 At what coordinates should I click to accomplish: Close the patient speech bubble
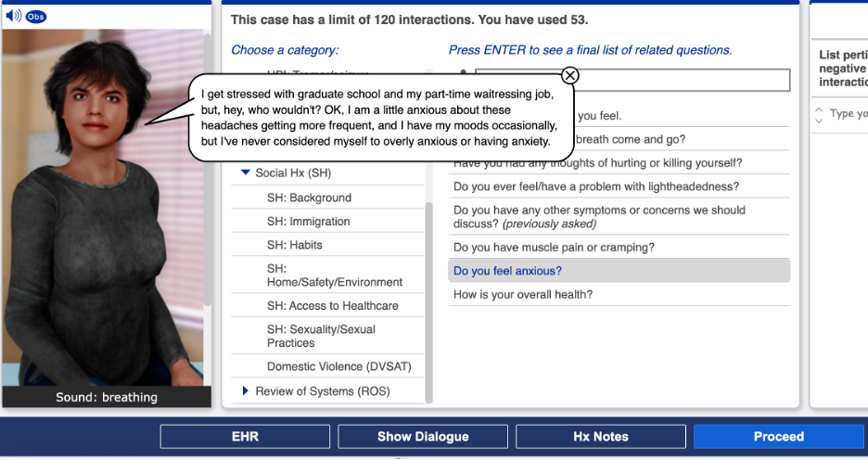[570, 75]
